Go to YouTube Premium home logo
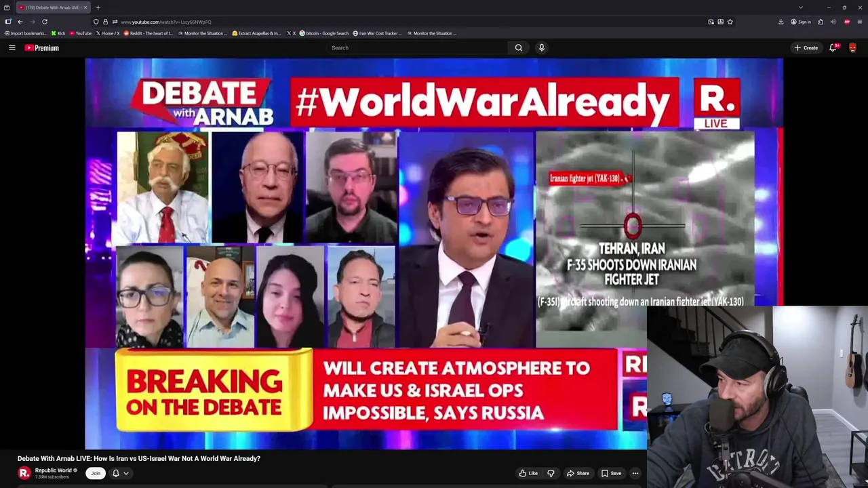868x488 pixels. tap(42, 47)
